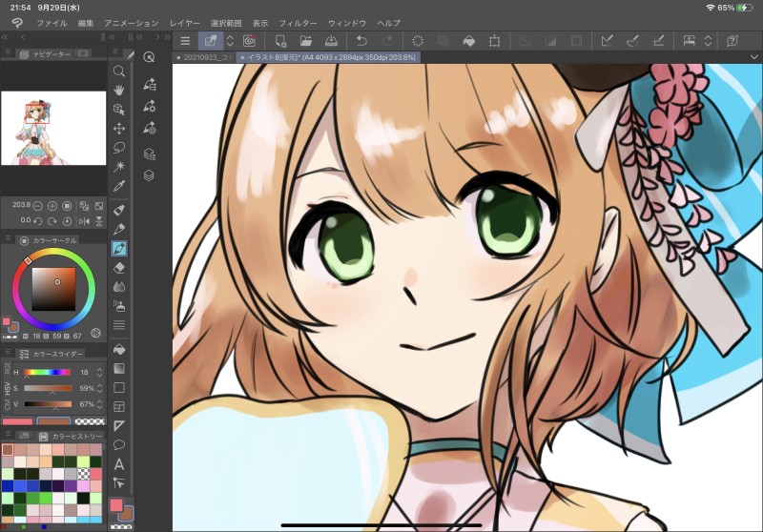Open the Color Slider palette menu

8,351
